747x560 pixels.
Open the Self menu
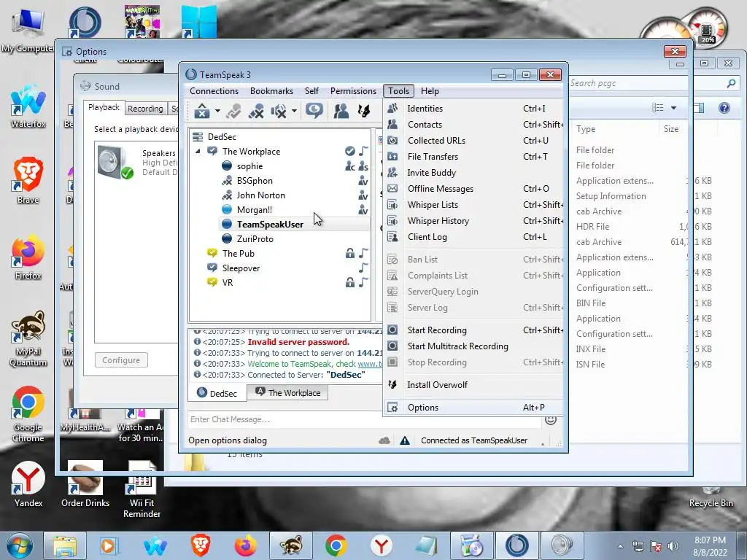coord(311,91)
